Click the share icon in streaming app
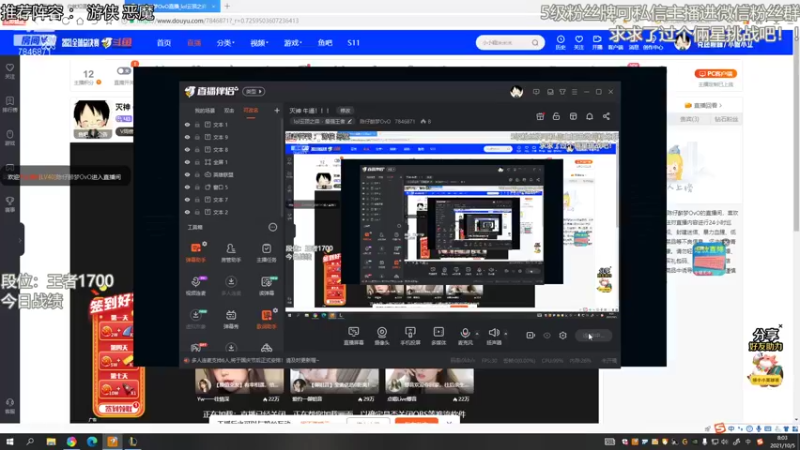The image size is (800, 450). [x=606, y=116]
